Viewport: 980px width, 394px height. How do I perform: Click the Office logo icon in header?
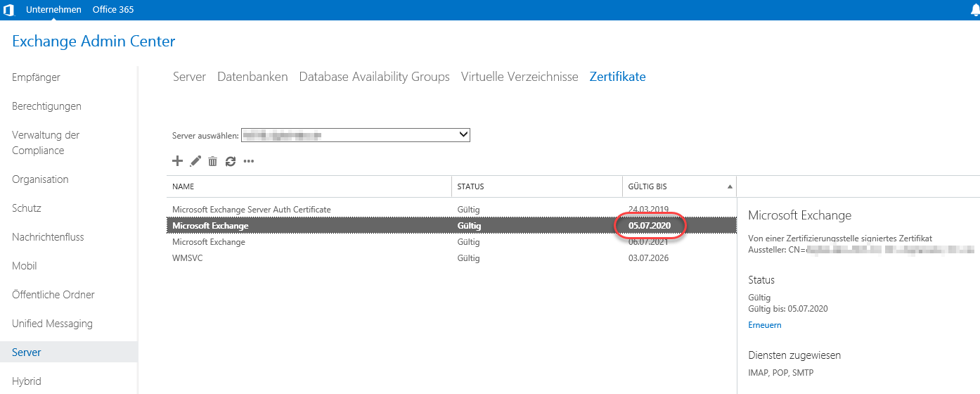[x=9, y=10]
